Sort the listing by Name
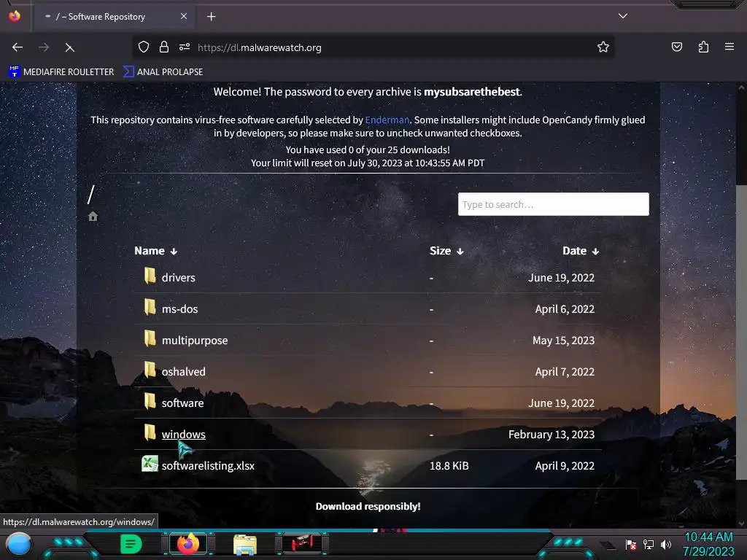Viewport: 747px width, 560px height. (x=156, y=251)
